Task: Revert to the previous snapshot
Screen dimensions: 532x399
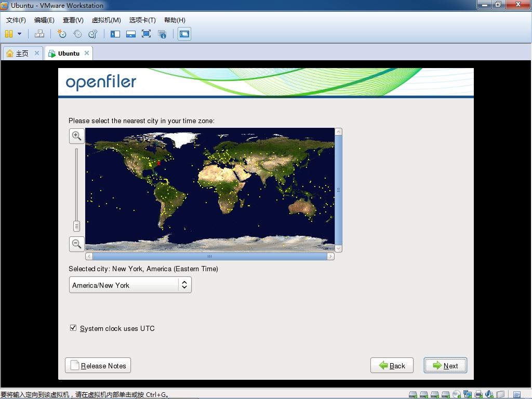Action: (77, 34)
